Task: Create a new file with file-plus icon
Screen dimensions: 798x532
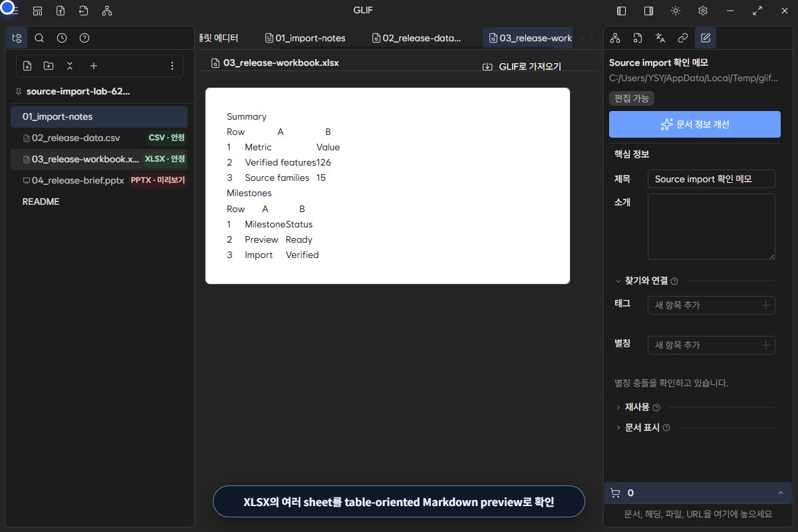Action: pos(27,66)
